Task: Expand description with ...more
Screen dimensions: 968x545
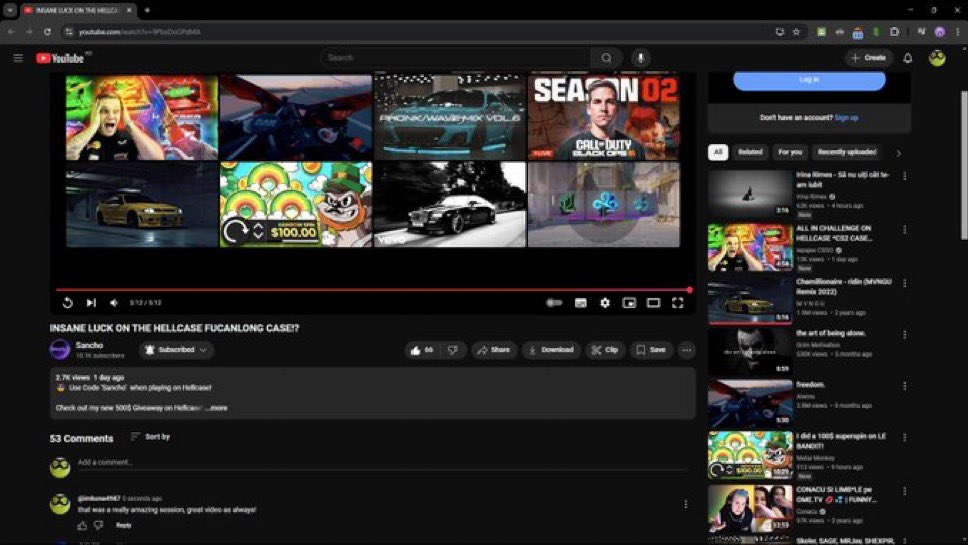Action: (217, 408)
